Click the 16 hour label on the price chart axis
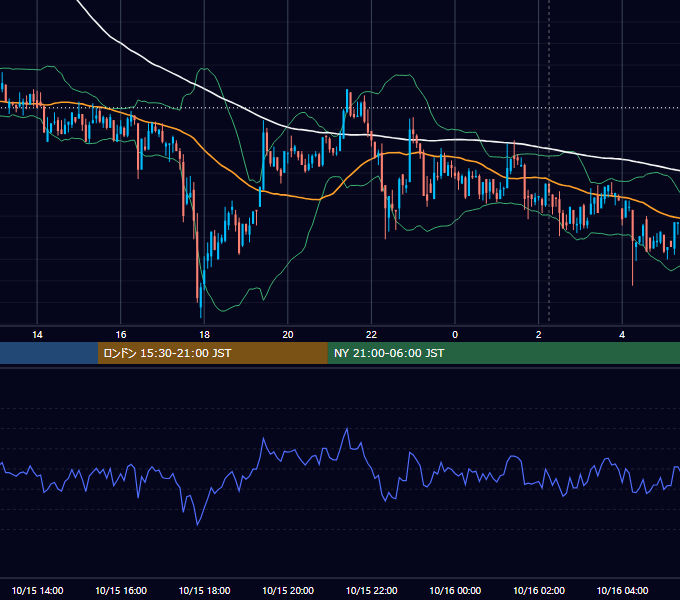 coord(121,335)
